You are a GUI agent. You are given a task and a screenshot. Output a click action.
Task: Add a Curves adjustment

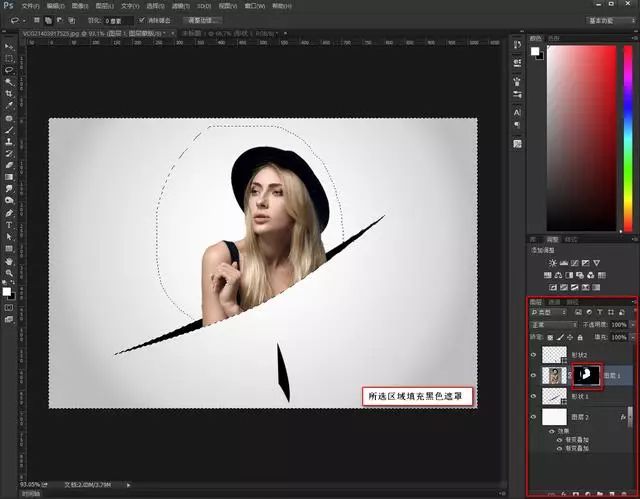(575, 263)
